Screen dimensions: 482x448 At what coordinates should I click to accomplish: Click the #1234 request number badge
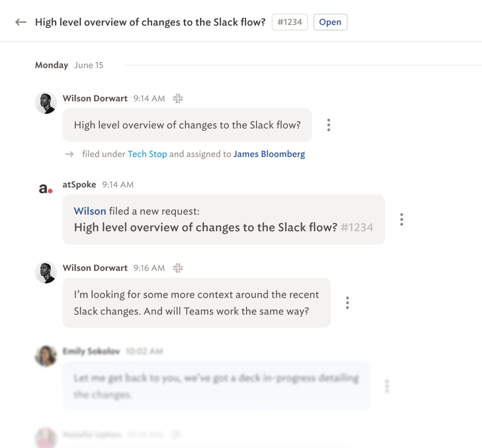tap(290, 22)
